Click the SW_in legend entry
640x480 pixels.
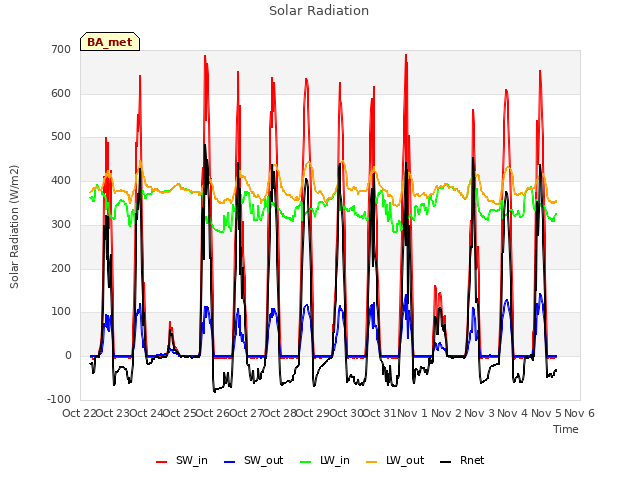(182, 460)
